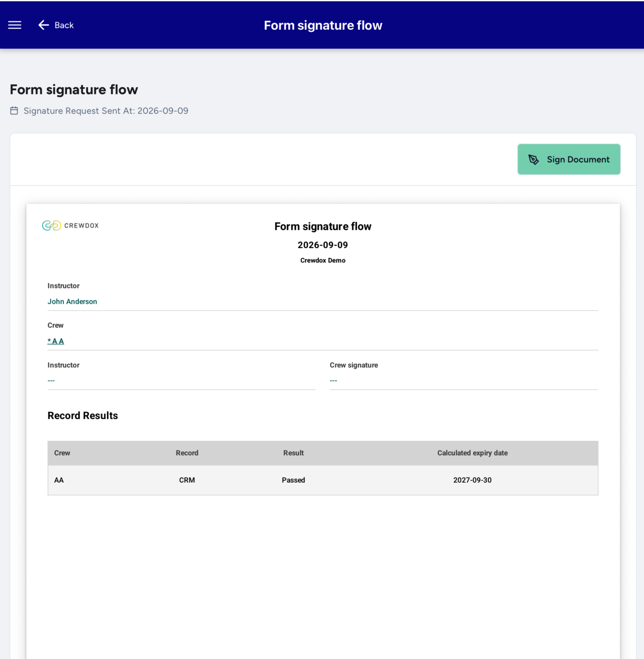Click the Crew signature field
The height and width of the screenshot is (659, 644).
click(464, 380)
